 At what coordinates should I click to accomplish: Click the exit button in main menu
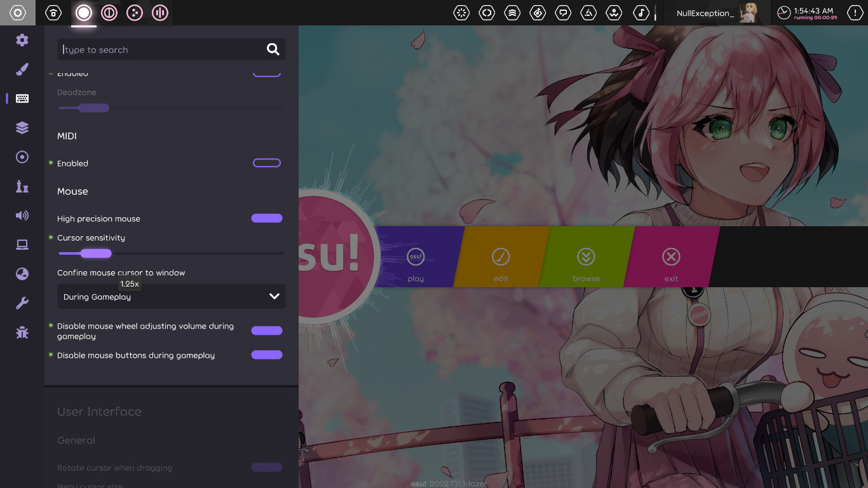coord(671,257)
